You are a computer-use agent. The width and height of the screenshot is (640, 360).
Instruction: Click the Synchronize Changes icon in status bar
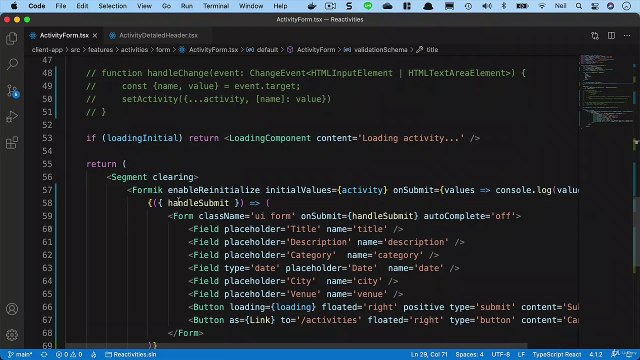[x=44, y=354]
